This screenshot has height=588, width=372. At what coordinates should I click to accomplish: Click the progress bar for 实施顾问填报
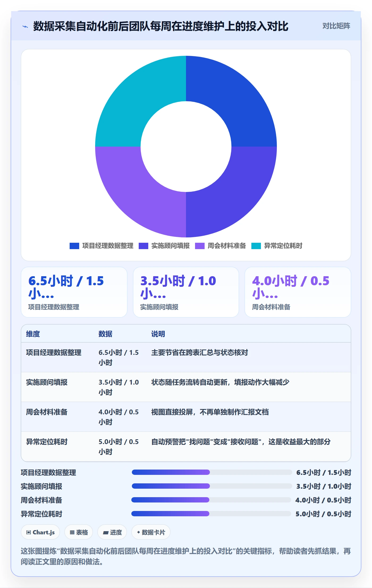[x=212, y=486]
